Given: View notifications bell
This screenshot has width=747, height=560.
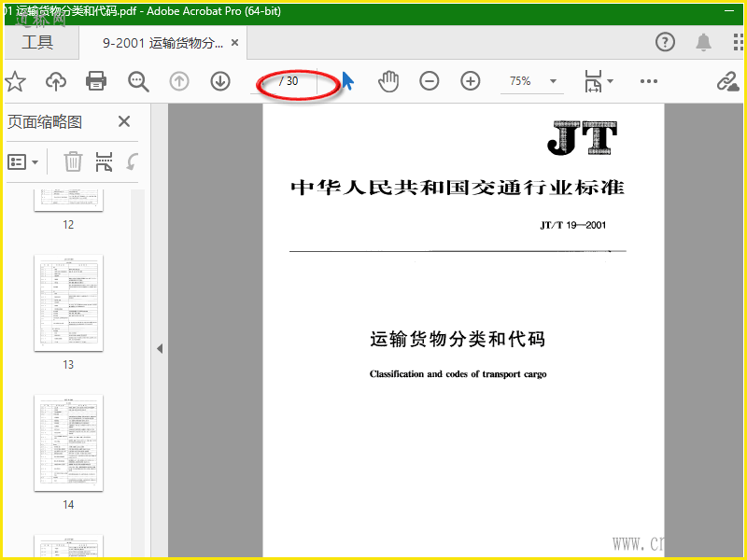Looking at the screenshot, I should (704, 42).
